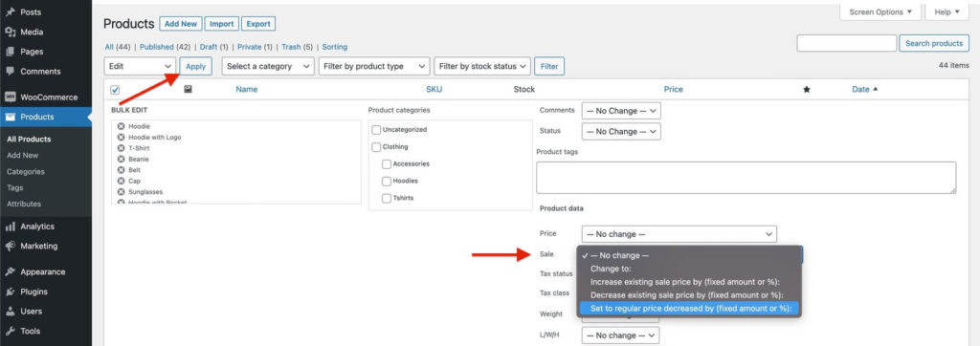Screen dimensions: 980x346
Task: Open Categories submenu item
Action: coord(26,172)
